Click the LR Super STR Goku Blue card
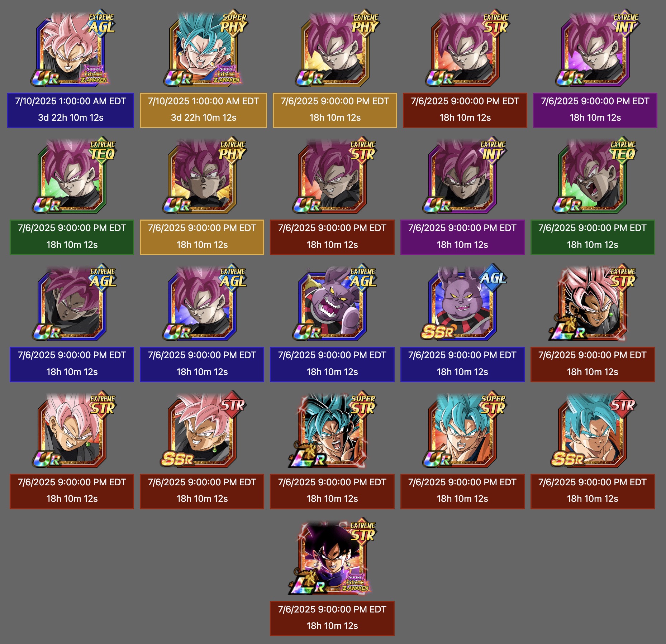This screenshot has height=644, width=666. pyautogui.click(x=332, y=429)
